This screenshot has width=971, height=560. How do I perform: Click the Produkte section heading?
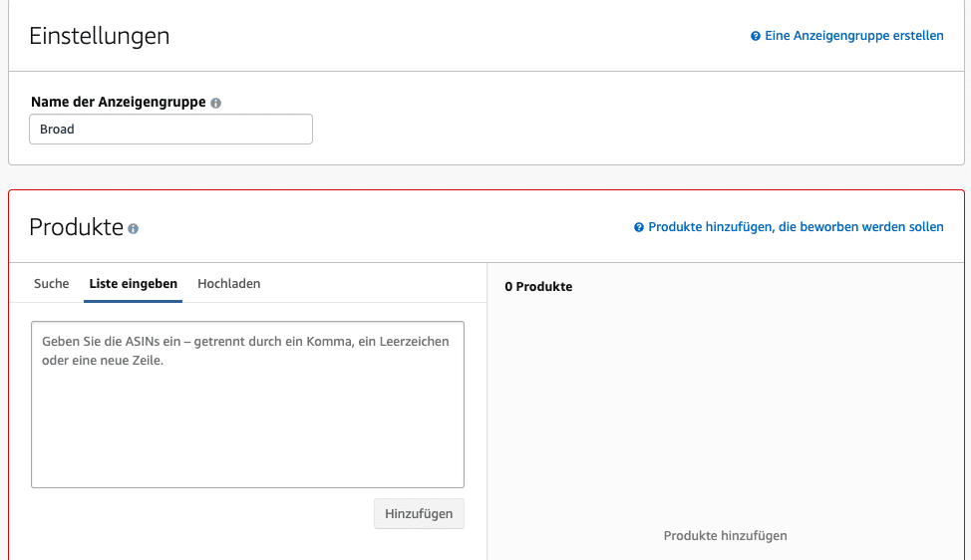[x=76, y=227]
